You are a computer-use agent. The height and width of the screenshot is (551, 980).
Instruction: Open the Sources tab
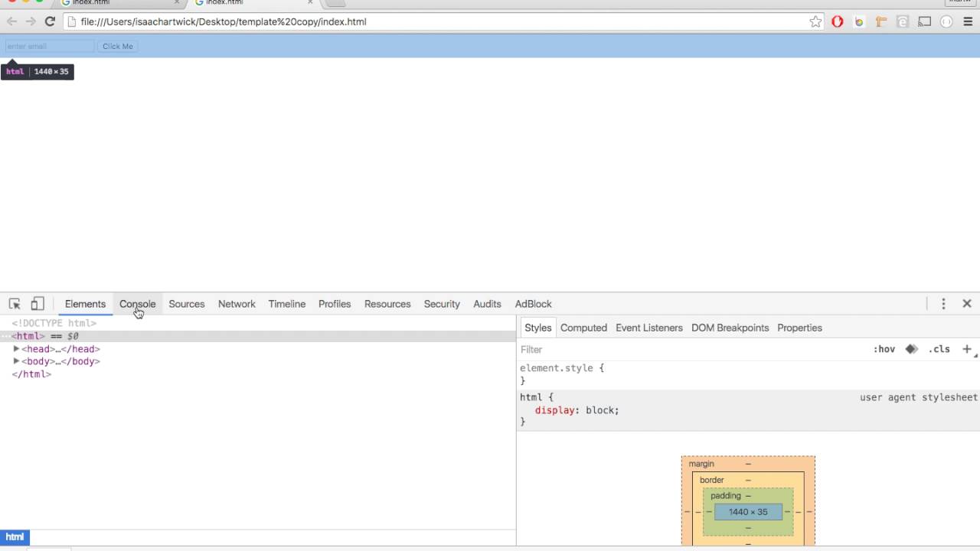pos(187,304)
